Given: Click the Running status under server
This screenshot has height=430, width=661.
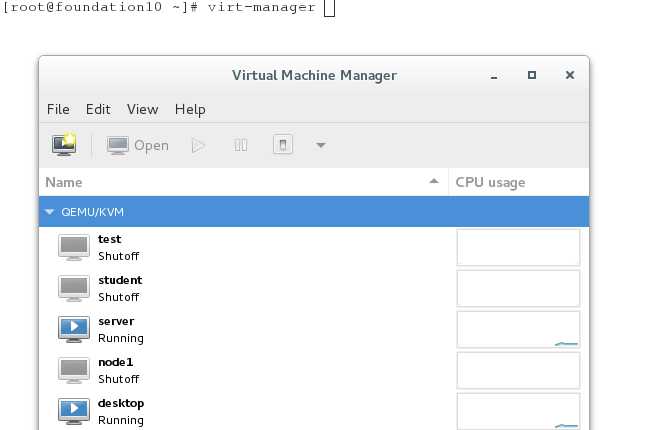Looking at the screenshot, I should pyautogui.click(x=121, y=338).
